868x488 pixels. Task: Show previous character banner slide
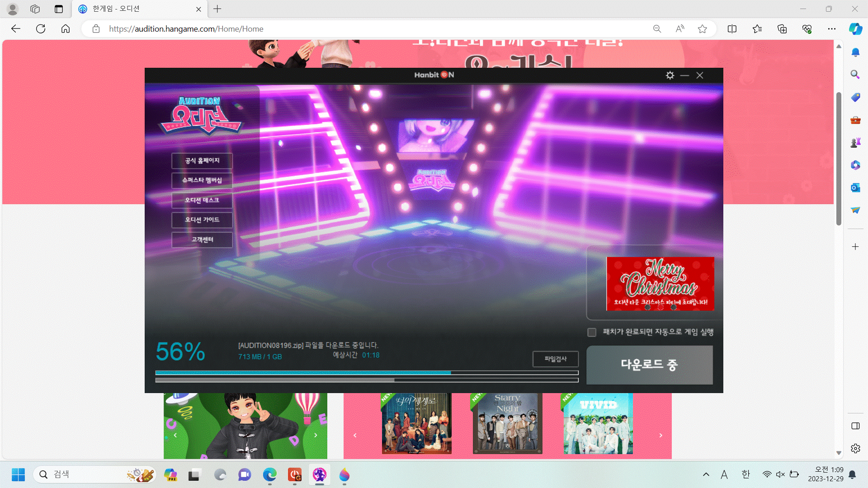coord(175,436)
